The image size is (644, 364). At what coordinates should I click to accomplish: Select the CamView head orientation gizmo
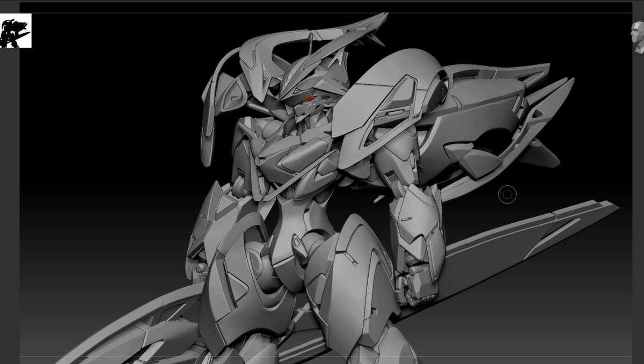point(637,35)
